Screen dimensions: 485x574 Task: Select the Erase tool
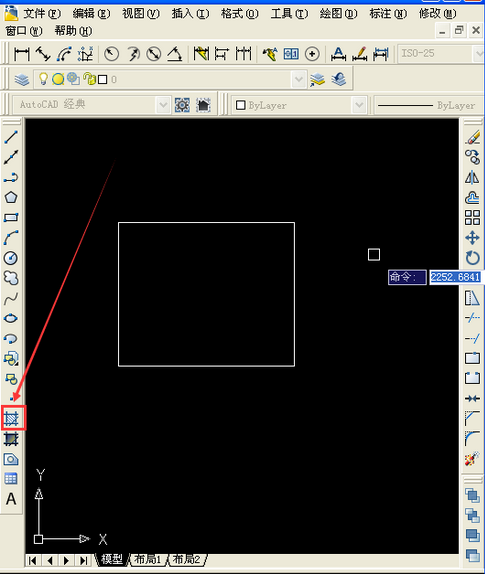click(x=473, y=137)
